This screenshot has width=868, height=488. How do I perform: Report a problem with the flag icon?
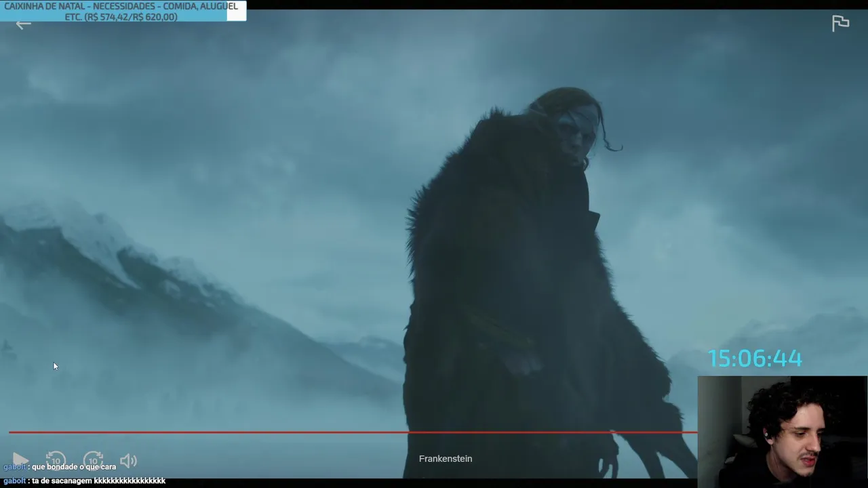coord(840,23)
